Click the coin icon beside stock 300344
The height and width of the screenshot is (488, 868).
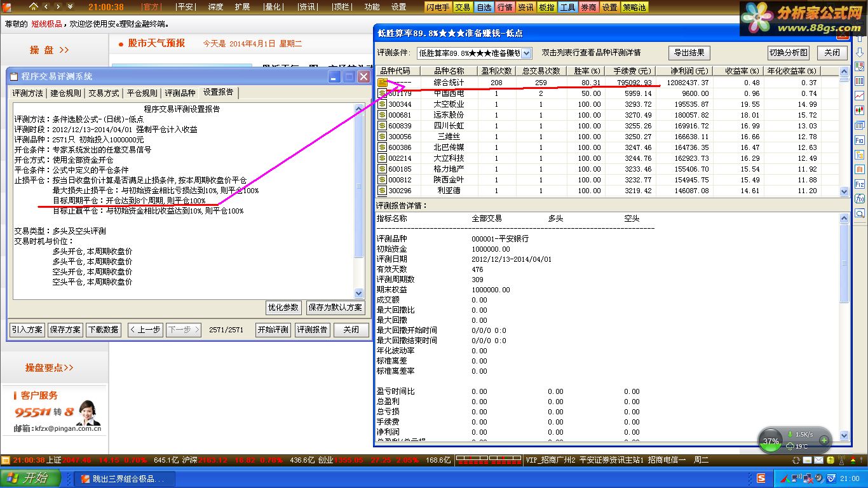pos(383,104)
